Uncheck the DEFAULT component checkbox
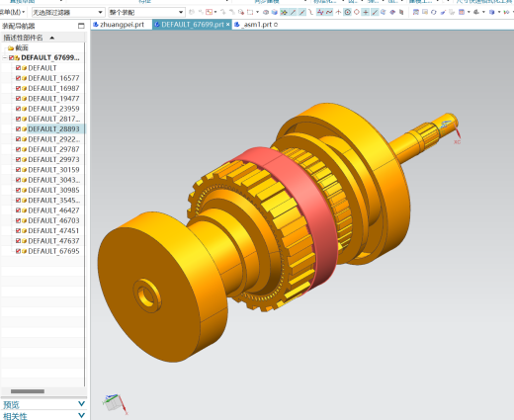Image resolution: width=514 pixels, height=420 pixels. (18, 68)
